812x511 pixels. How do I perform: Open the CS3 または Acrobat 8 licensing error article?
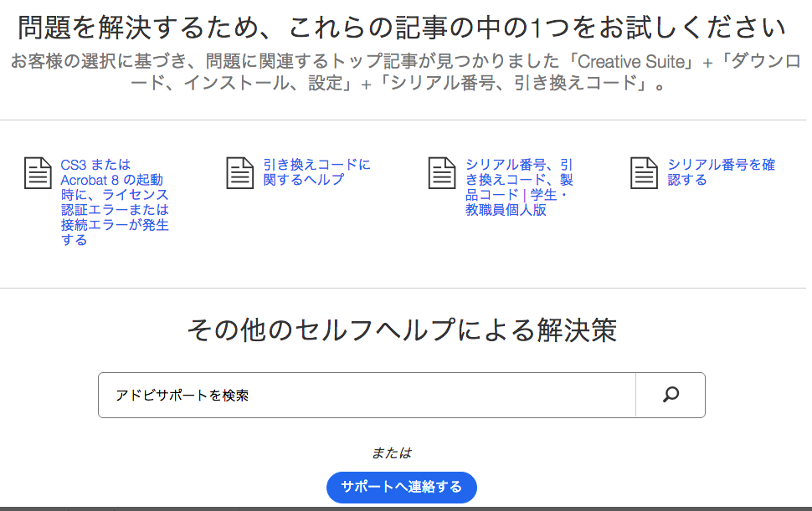click(115, 202)
